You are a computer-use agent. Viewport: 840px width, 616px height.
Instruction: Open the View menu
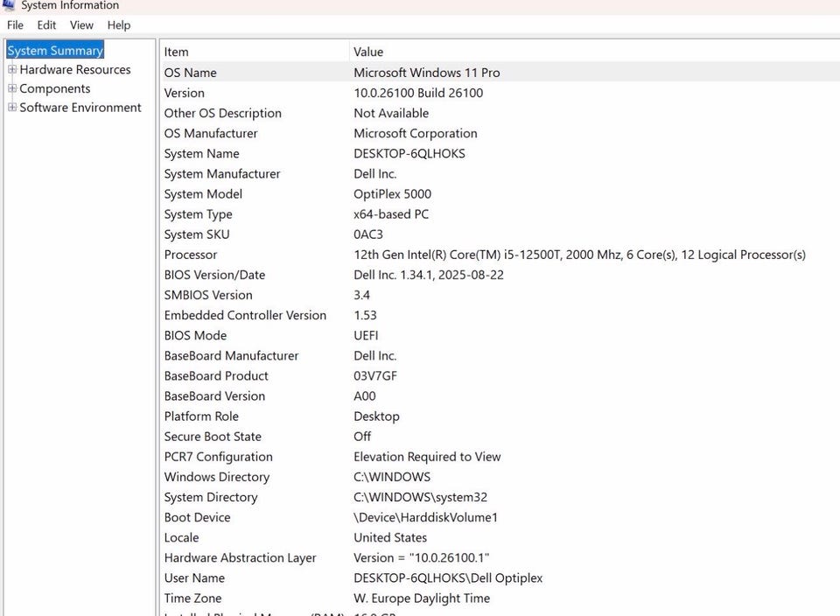(81, 25)
